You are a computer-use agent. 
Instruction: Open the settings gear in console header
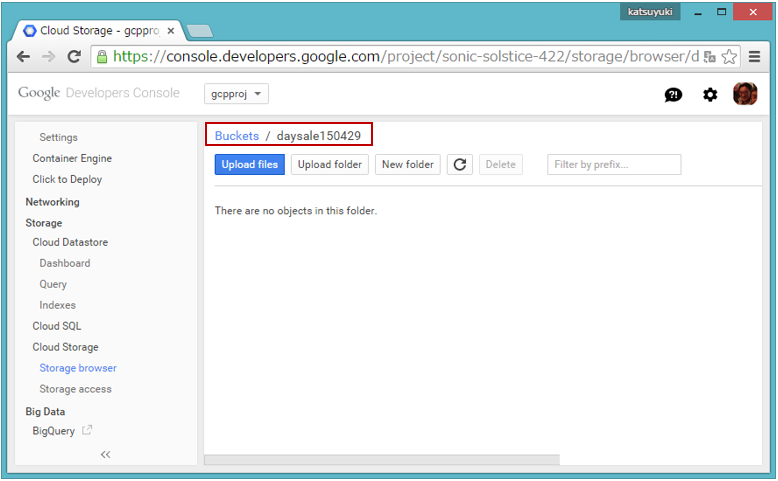pos(710,94)
